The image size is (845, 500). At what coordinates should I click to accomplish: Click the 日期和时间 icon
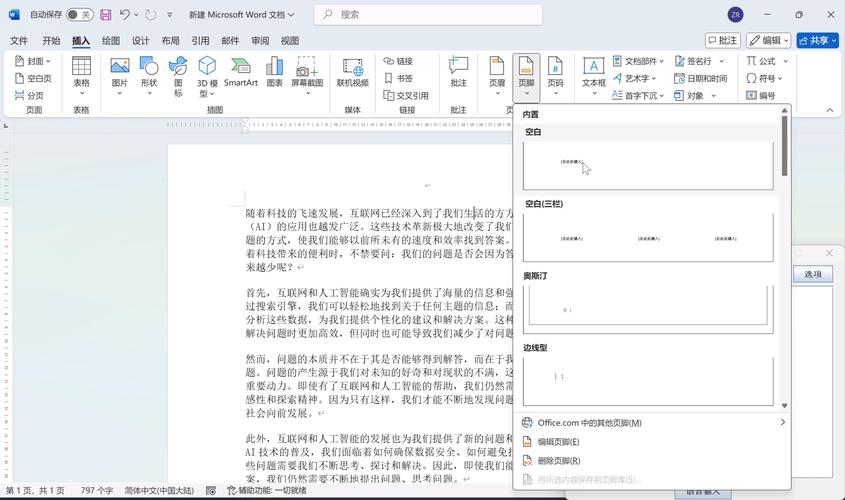(679, 78)
